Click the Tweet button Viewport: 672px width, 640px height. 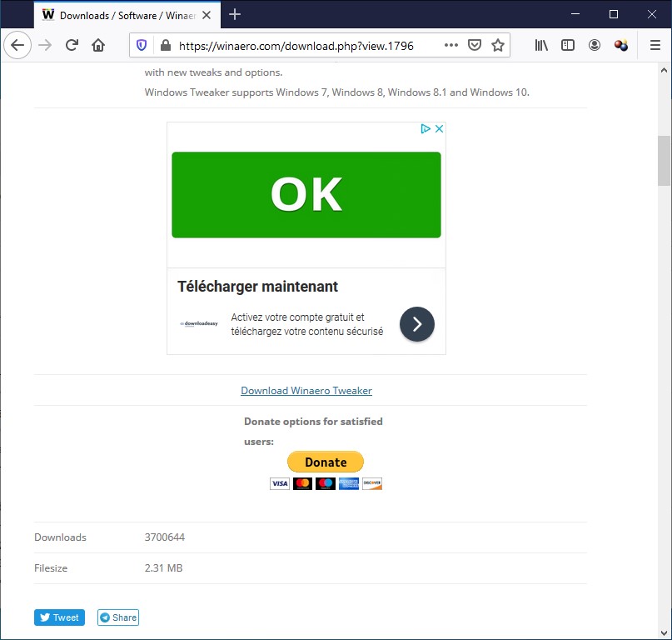(x=59, y=617)
